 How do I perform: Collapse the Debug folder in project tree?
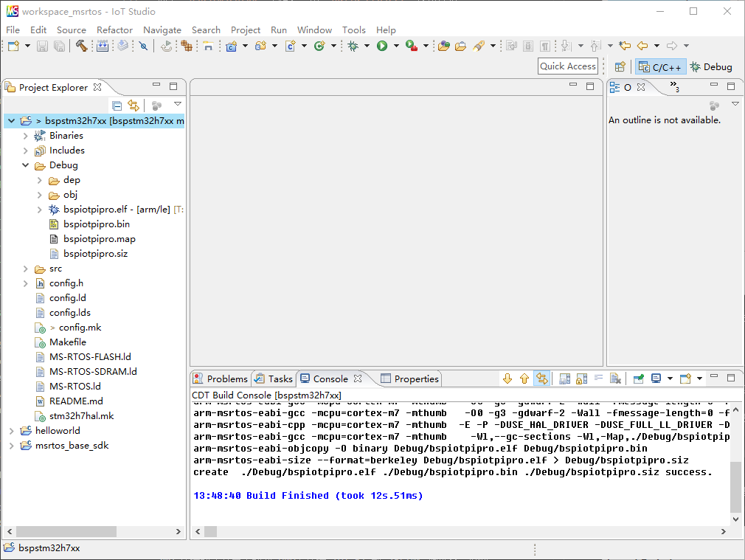26,165
